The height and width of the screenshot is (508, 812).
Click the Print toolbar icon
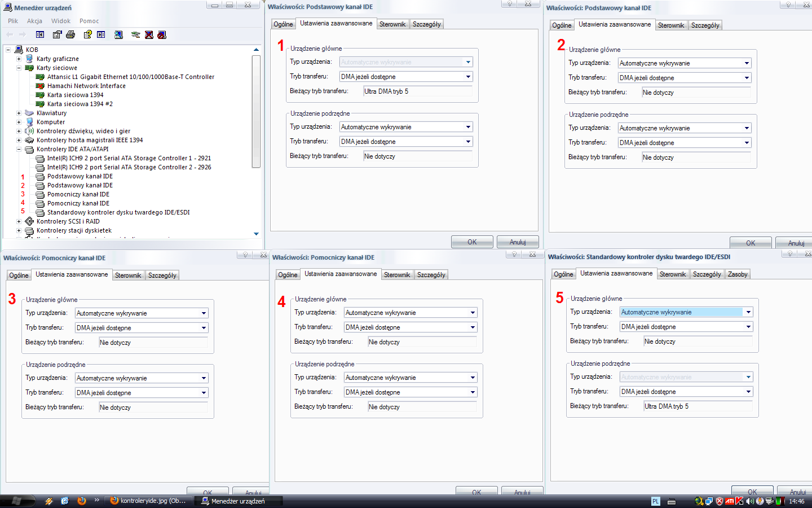pos(70,35)
